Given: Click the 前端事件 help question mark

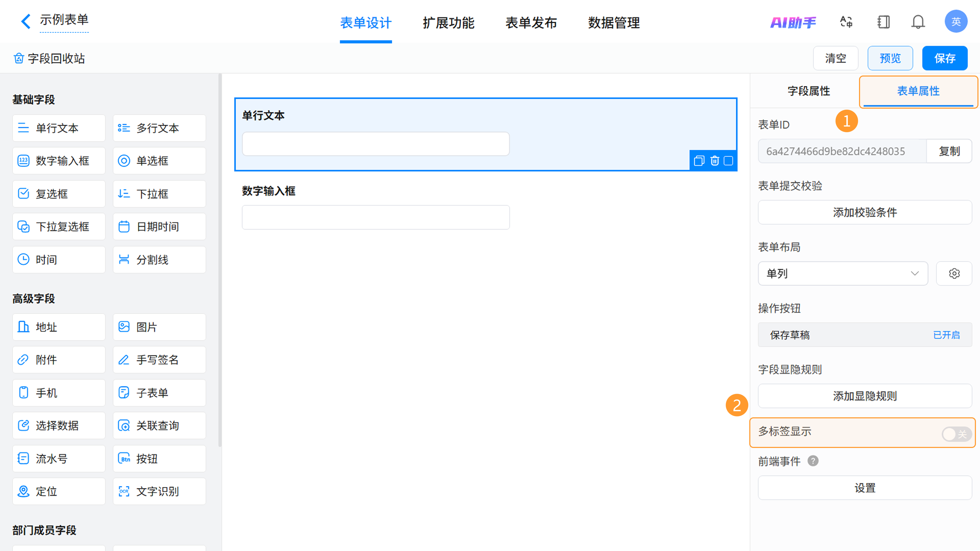Looking at the screenshot, I should pyautogui.click(x=813, y=461).
